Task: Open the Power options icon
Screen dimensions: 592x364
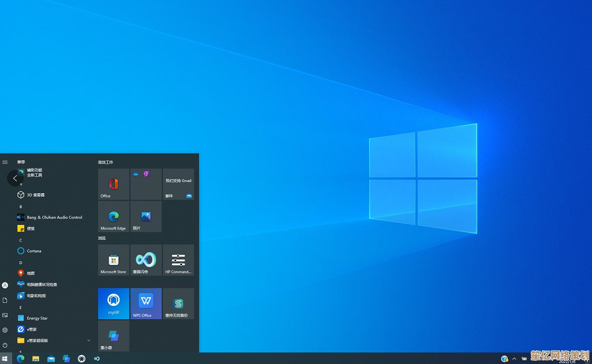Action: coord(5,345)
